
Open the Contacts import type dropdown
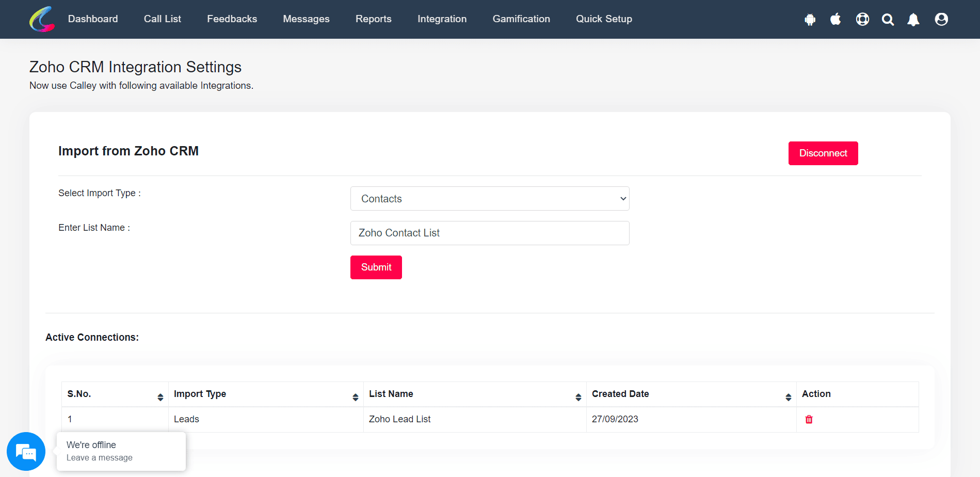(x=490, y=199)
